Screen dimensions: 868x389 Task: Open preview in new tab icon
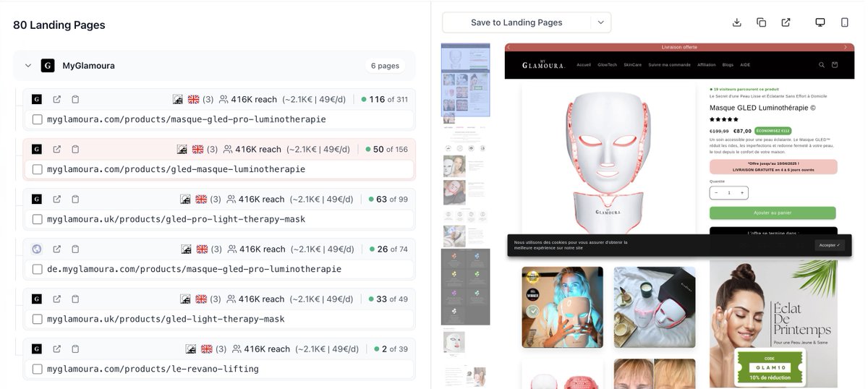point(786,22)
